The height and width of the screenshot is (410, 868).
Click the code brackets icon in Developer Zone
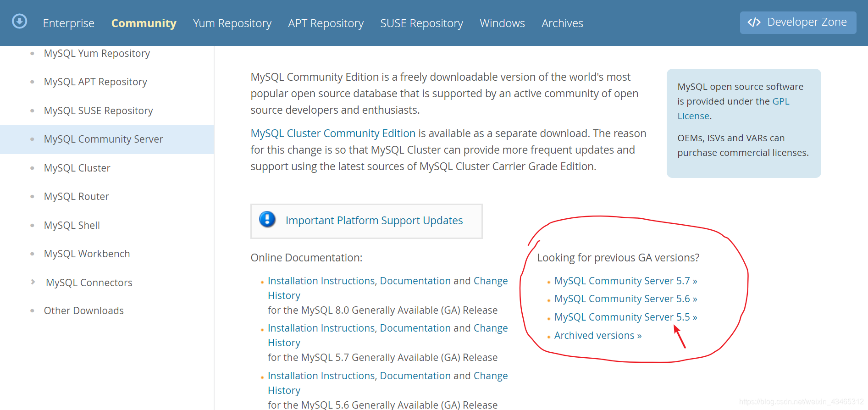coord(754,22)
